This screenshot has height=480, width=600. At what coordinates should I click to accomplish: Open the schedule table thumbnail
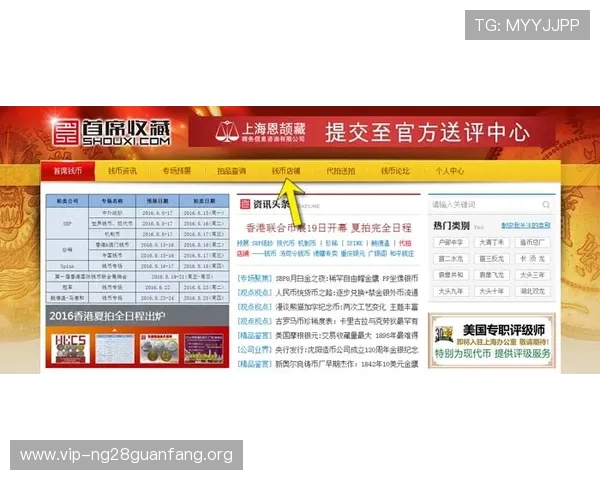(x=115, y=349)
